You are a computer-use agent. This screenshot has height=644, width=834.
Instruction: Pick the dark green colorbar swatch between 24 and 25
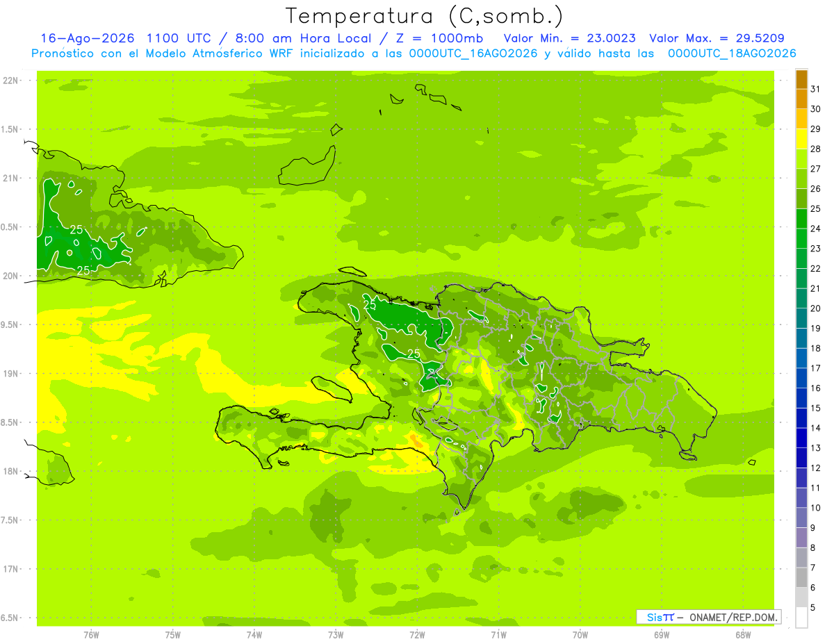(801, 219)
